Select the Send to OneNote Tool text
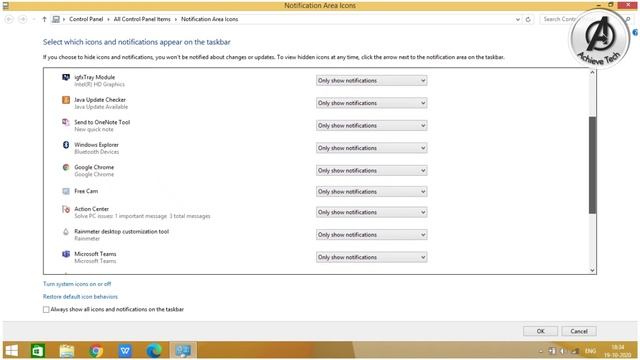Viewport: 640px width, 360px height. [102, 122]
